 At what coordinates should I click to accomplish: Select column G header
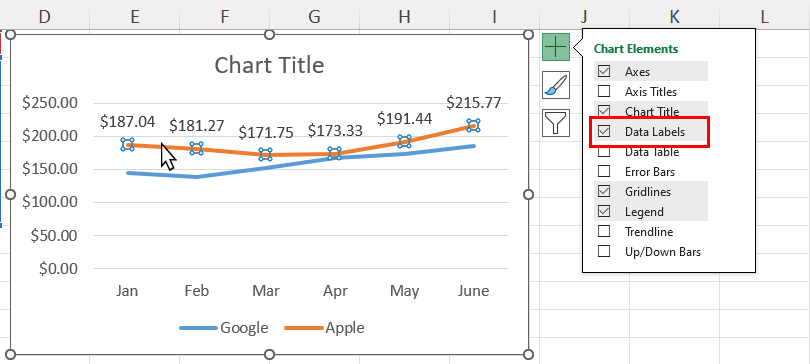pos(314,17)
